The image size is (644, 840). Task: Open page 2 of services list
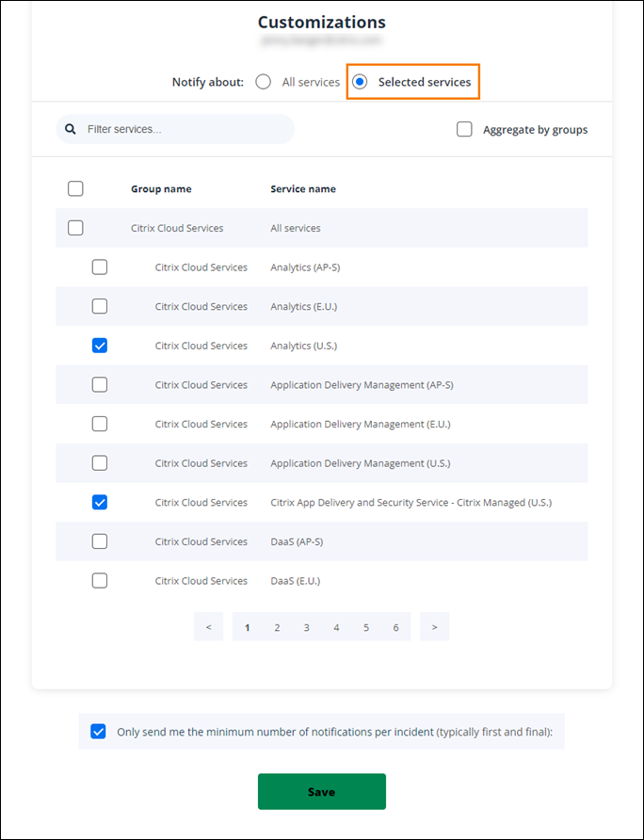pos(277,627)
